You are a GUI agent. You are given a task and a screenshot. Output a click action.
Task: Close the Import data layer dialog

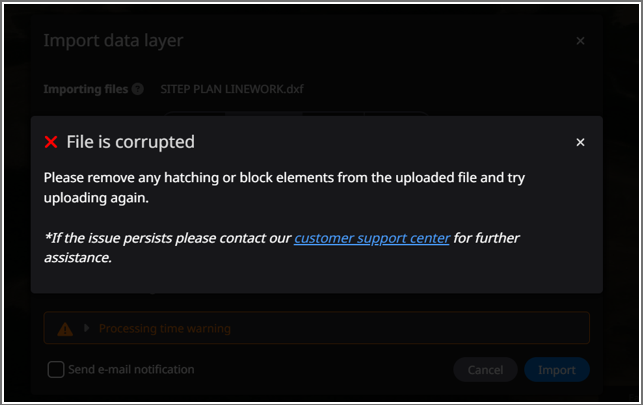tap(580, 41)
